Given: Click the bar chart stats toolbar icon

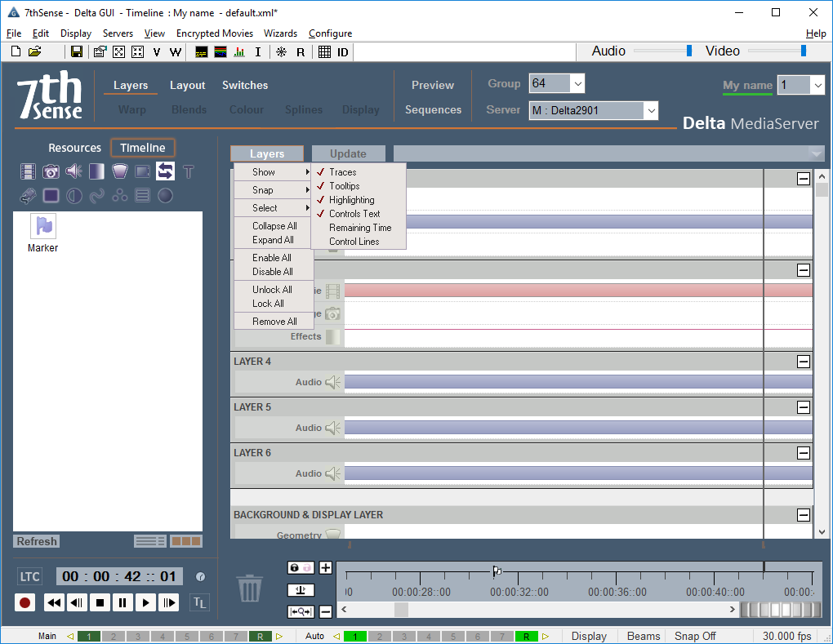Looking at the screenshot, I should coord(239,51).
